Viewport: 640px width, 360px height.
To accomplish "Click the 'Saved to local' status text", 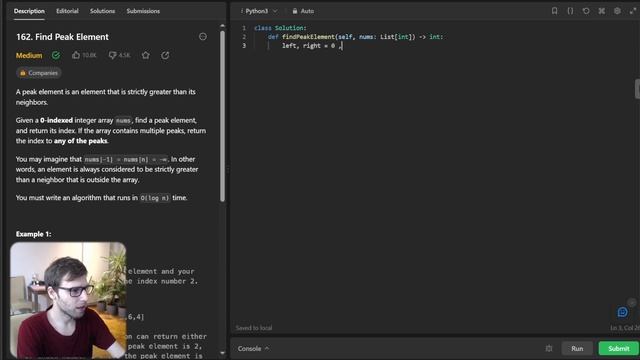I will point(254,328).
